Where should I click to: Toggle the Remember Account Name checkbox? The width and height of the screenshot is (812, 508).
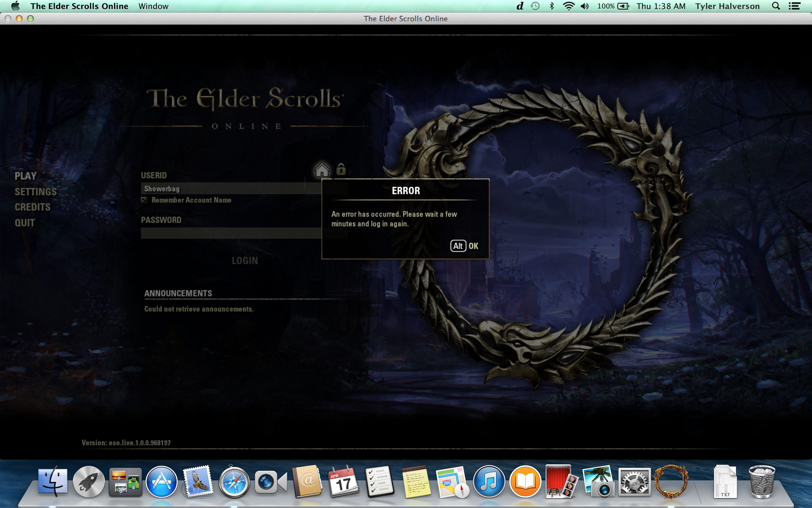[144, 200]
